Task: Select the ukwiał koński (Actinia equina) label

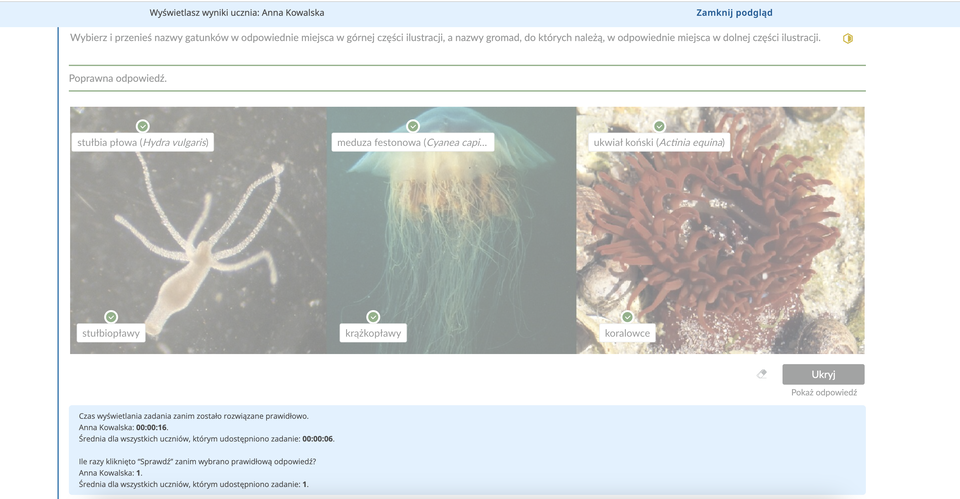Action: coord(659,143)
